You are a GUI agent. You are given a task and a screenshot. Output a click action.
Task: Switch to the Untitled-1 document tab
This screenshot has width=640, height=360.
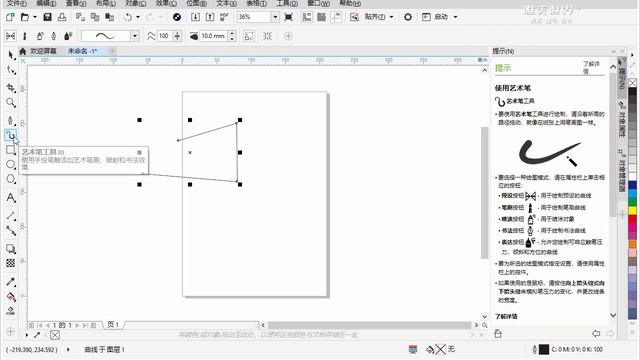click(82, 51)
